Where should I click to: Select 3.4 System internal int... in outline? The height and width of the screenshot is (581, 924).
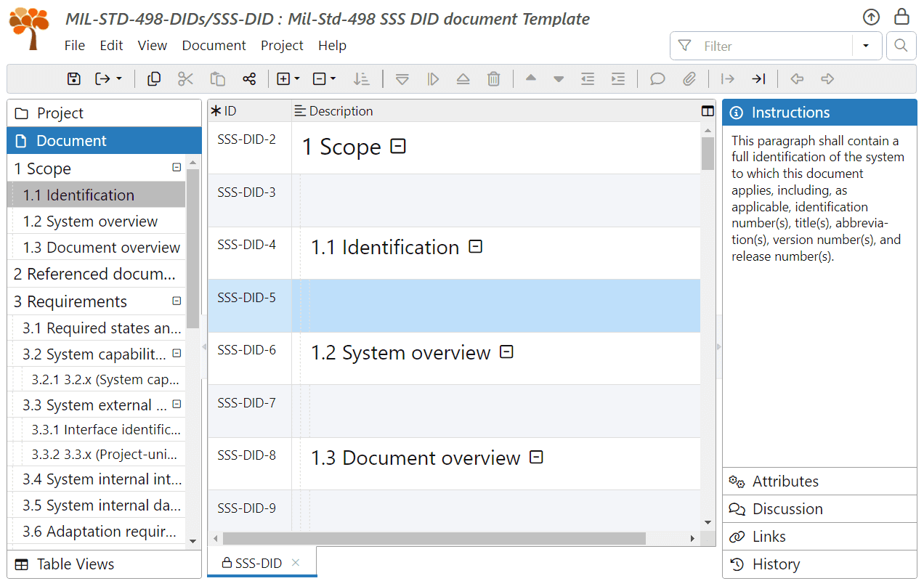coord(97,479)
